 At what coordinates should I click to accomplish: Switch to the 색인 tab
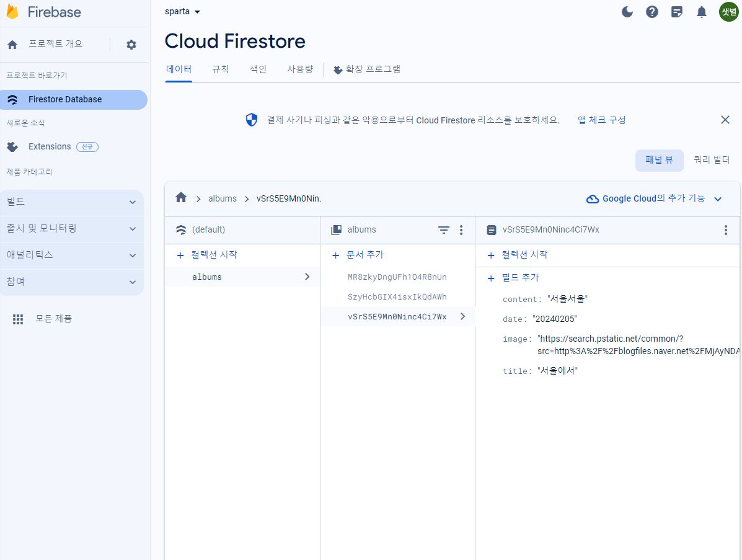tap(258, 69)
